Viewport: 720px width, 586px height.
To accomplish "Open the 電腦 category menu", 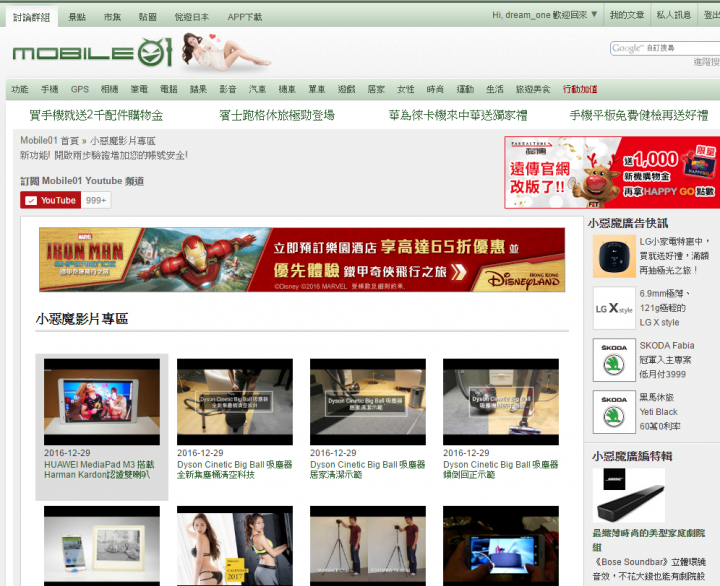I will [x=169, y=89].
